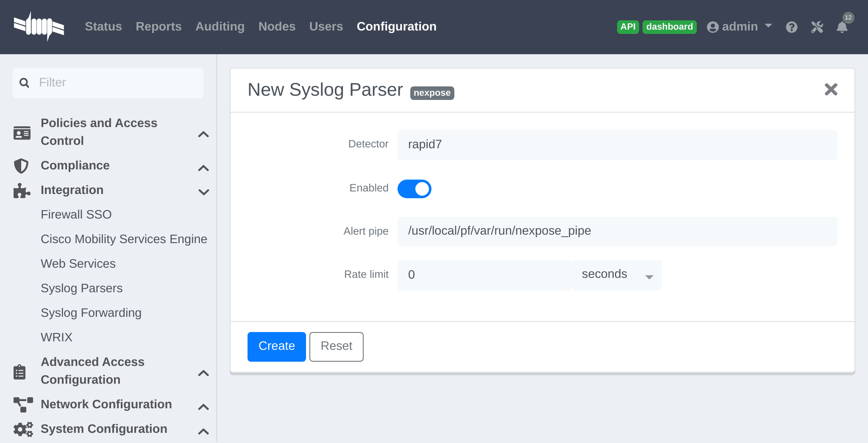Reset the New Syslog Parser form

[x=336, y=346]
